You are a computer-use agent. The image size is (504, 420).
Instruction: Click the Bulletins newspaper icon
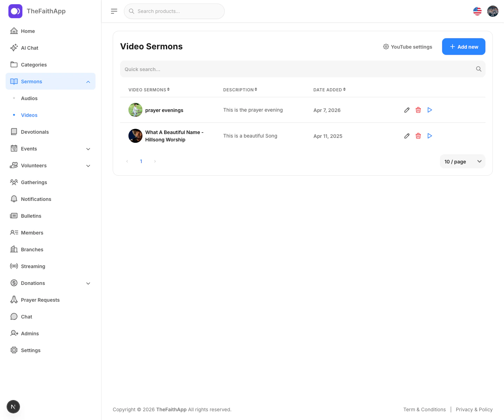14,216
